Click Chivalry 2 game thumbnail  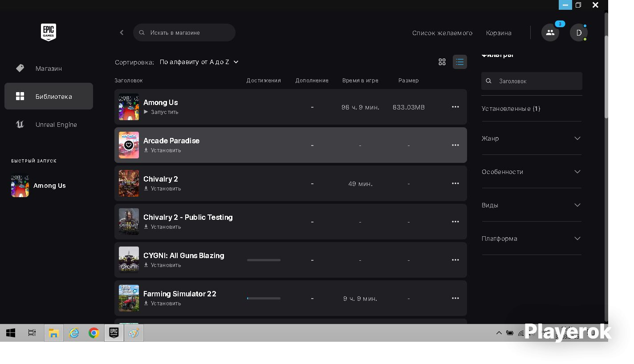(129, 183)
